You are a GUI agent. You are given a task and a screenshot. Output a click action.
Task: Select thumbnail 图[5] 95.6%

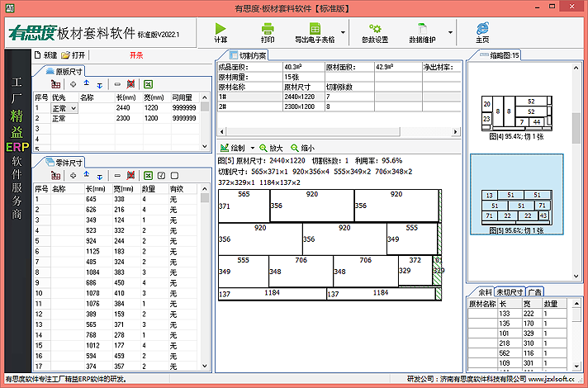click(x=516, y=194)
